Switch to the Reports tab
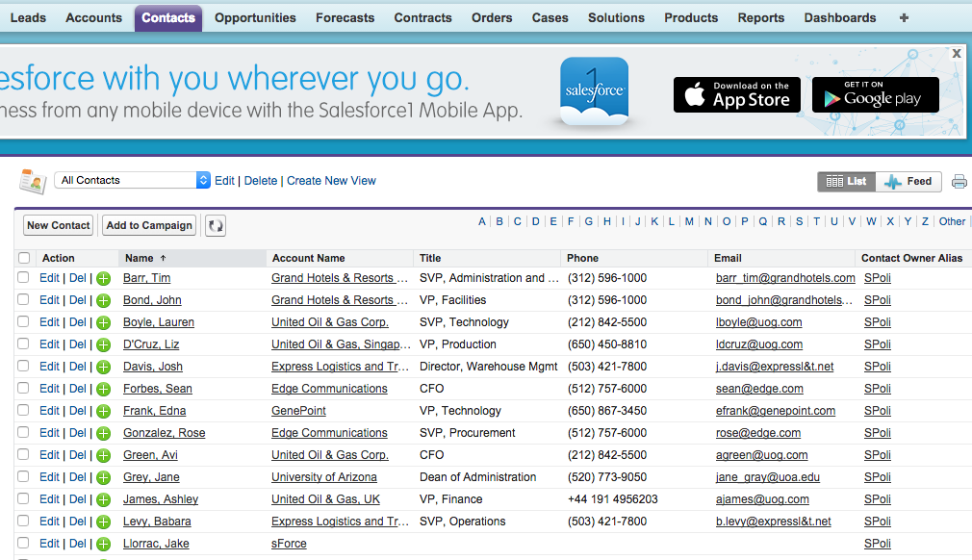The image size is (972, 560). (x=760, y=18)
